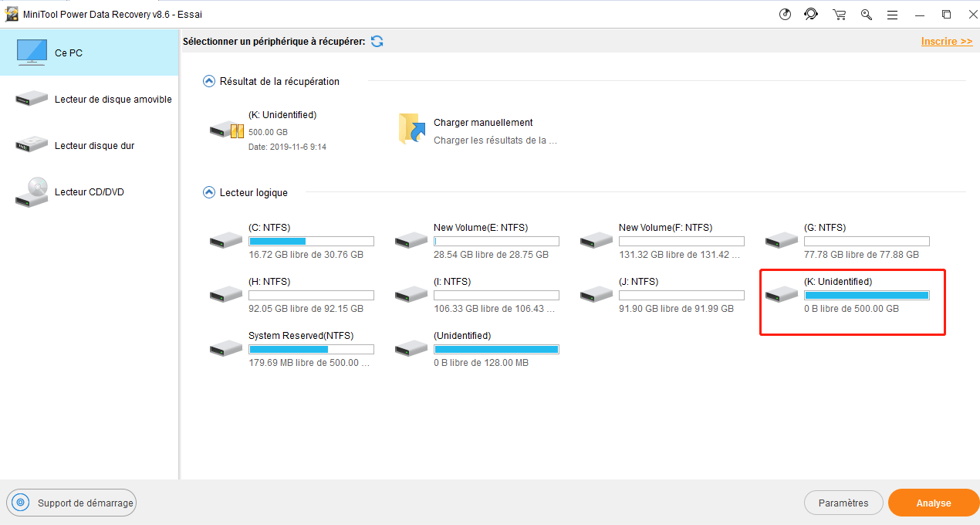This screenshot has width=980, height=525.
Task: Open Paramètres settings
Action: (843, 503)
